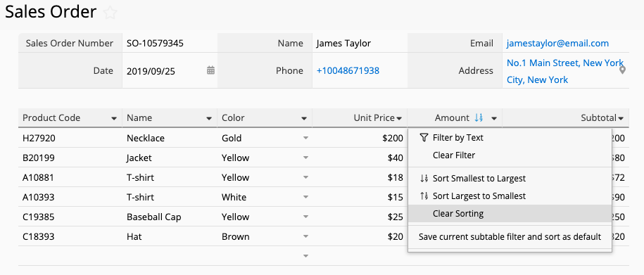Open the Color column header dropdown
Viewport: 644px width, 275px height.
coord(304,119)
